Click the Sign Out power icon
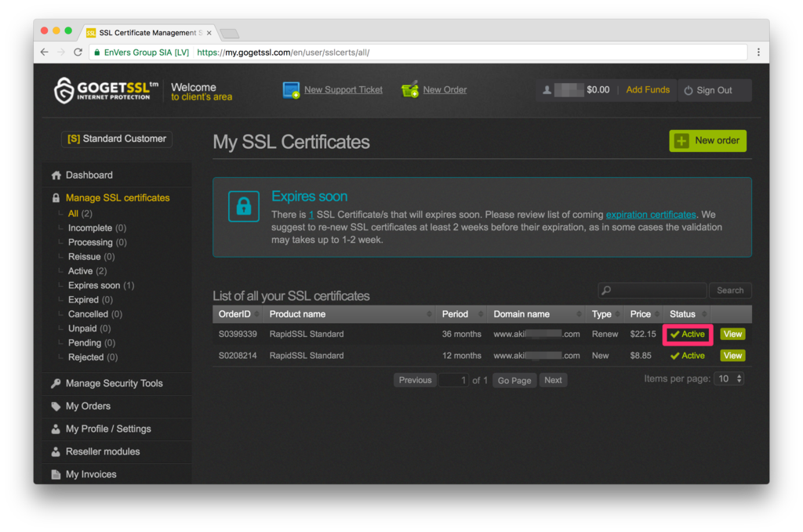Viewport: 803px width, 532px height. [689, 90]
